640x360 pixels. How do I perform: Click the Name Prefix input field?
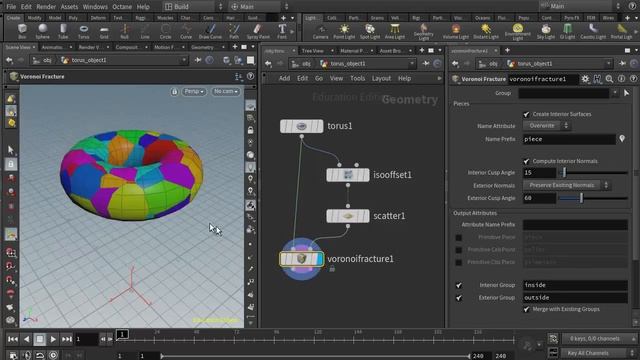coord(569,139)
